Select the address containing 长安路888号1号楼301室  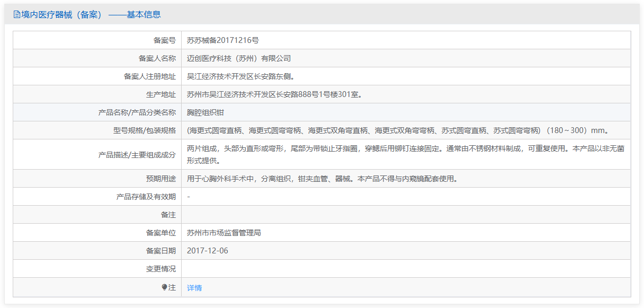(274, 94)
